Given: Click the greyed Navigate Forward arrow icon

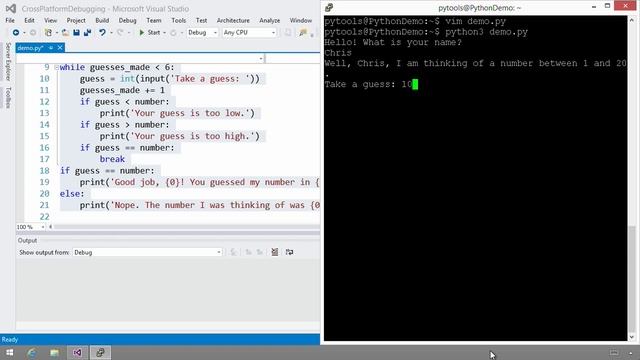Looking at the screenshot, I should coord(33,32).
